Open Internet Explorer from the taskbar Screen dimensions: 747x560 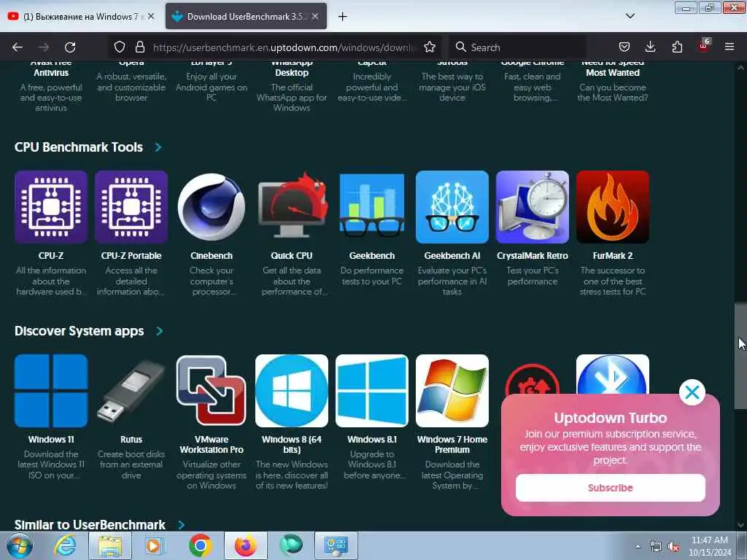tap(65, 545)
